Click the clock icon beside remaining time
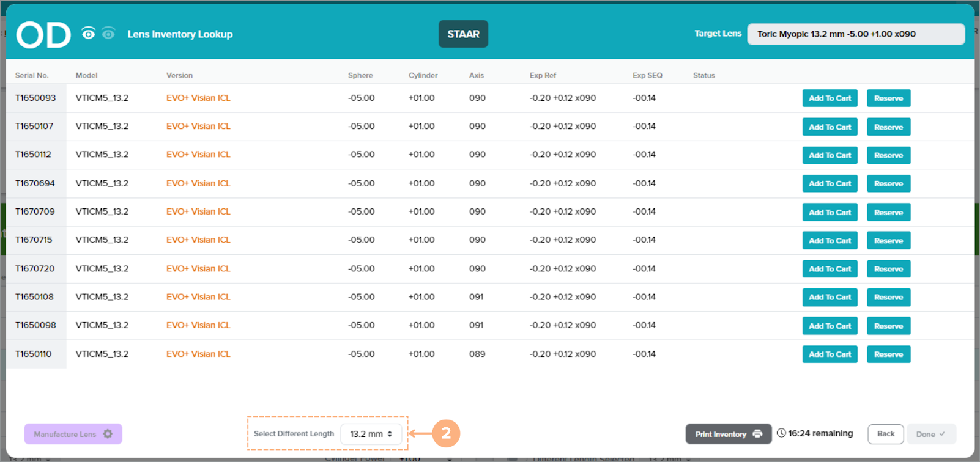The width and height of the screenshot is (980, 462). coord(781,433)
